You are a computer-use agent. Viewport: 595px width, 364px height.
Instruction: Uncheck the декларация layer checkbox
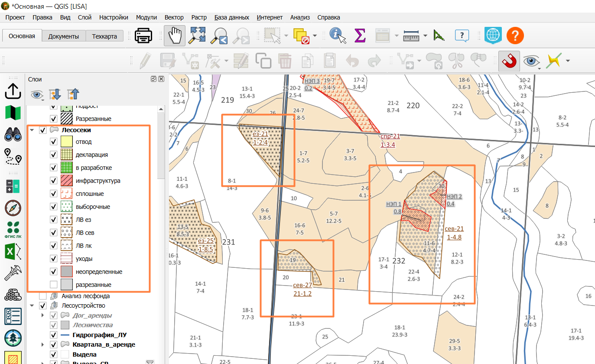[x=54, y=155]
